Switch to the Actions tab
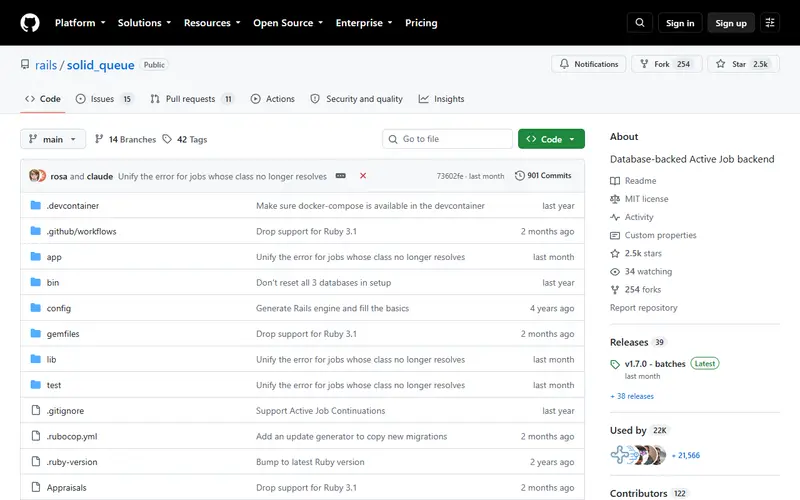The height and width of the screenshot is (500, 800). (272, 99)
